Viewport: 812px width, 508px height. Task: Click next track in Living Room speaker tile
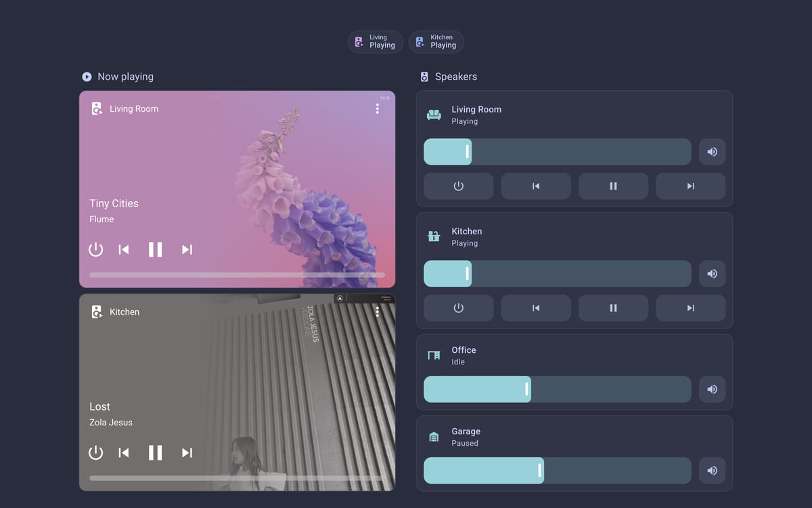691,186
